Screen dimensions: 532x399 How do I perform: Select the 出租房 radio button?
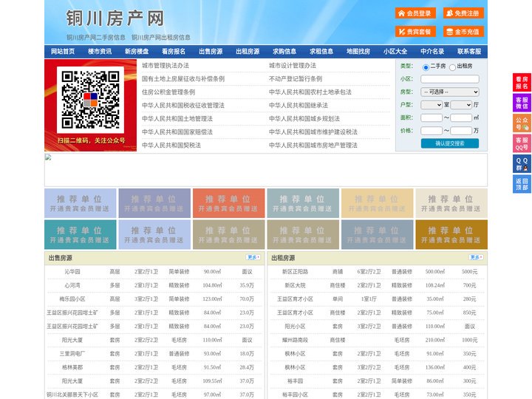coord(452,67)
